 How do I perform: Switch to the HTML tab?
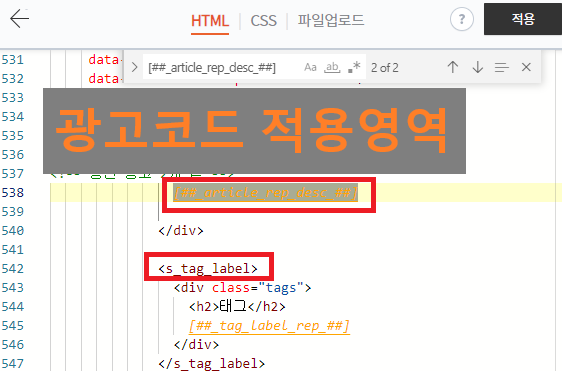tap(210, 21)
